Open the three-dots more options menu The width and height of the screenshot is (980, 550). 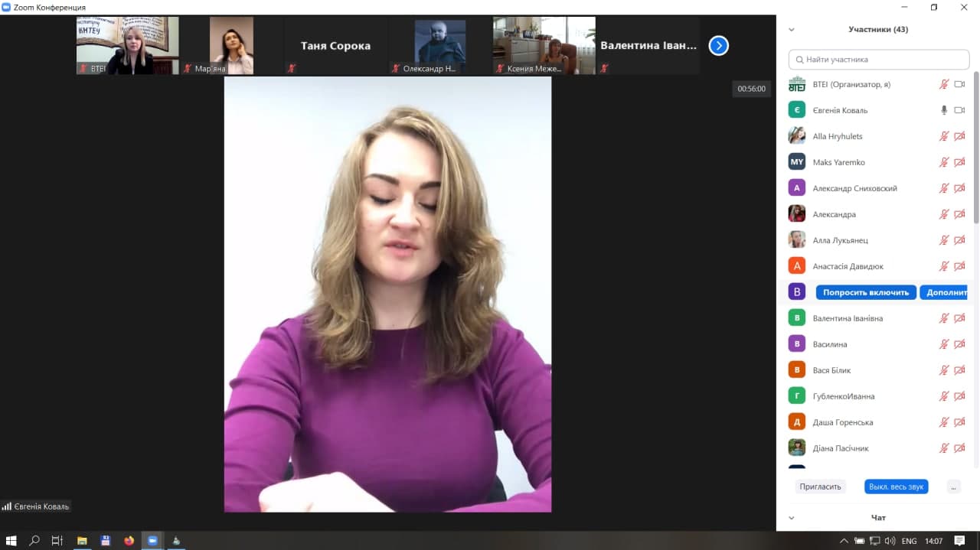[953, 487]
